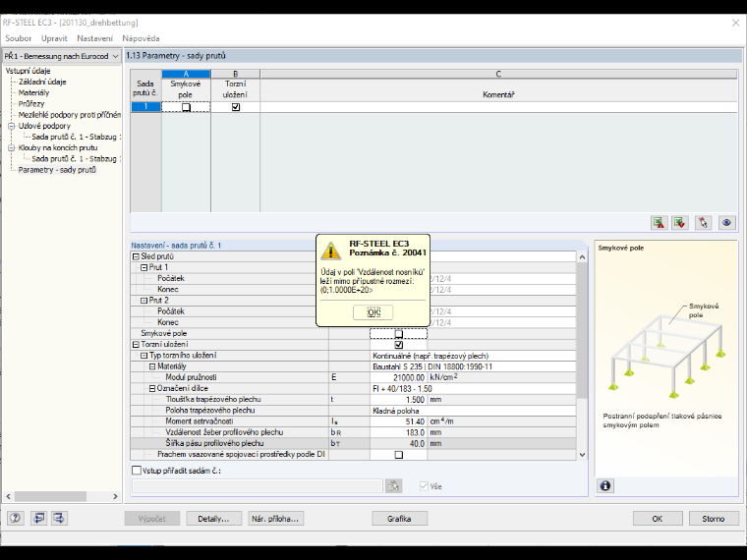The height and width of the screenshot is (560, 747).
Task: Click OK in the warning dialog
Action: point(373,312)
